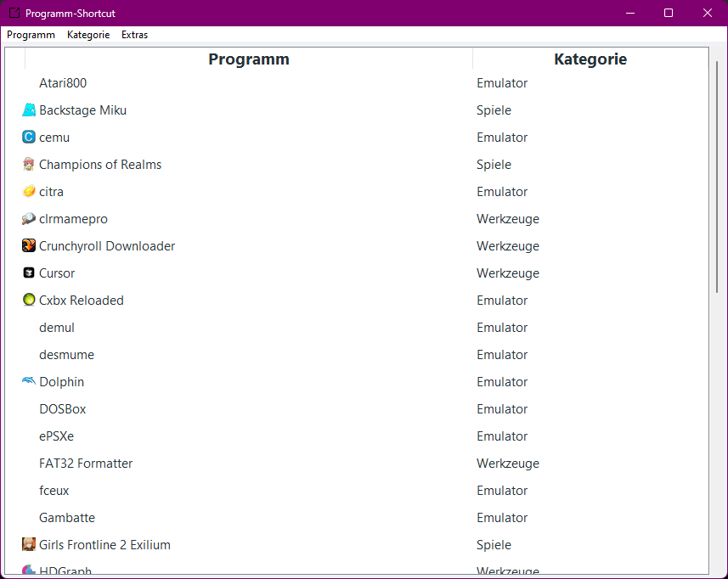728x579 pixels.
Task: Click the Girls Frontline 2 Exilium icon
Action: pos(29,545)
